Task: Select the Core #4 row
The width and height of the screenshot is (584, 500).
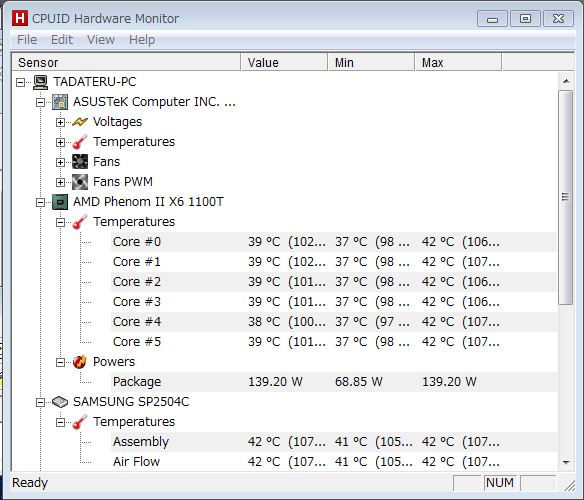Action: coord(334,322)
